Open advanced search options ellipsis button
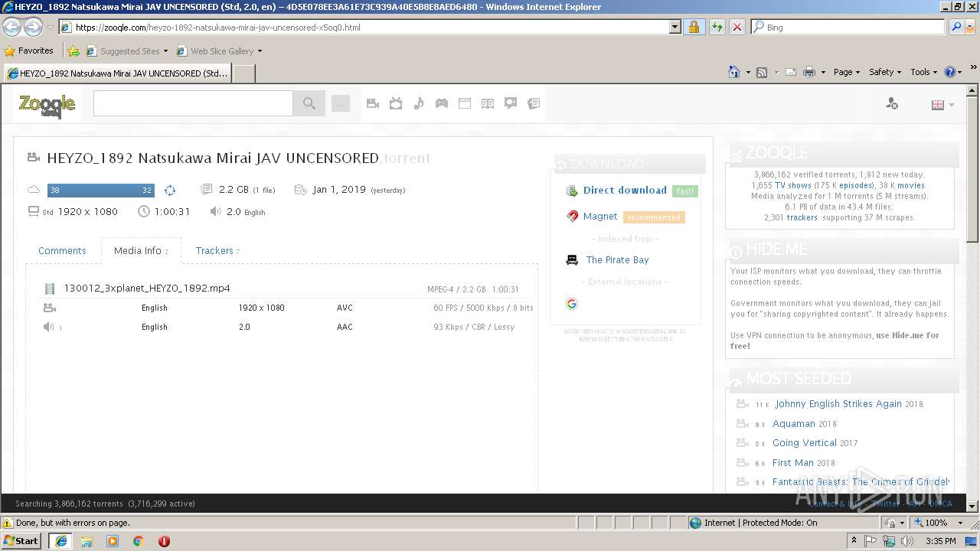 click(x=341, y=103)
